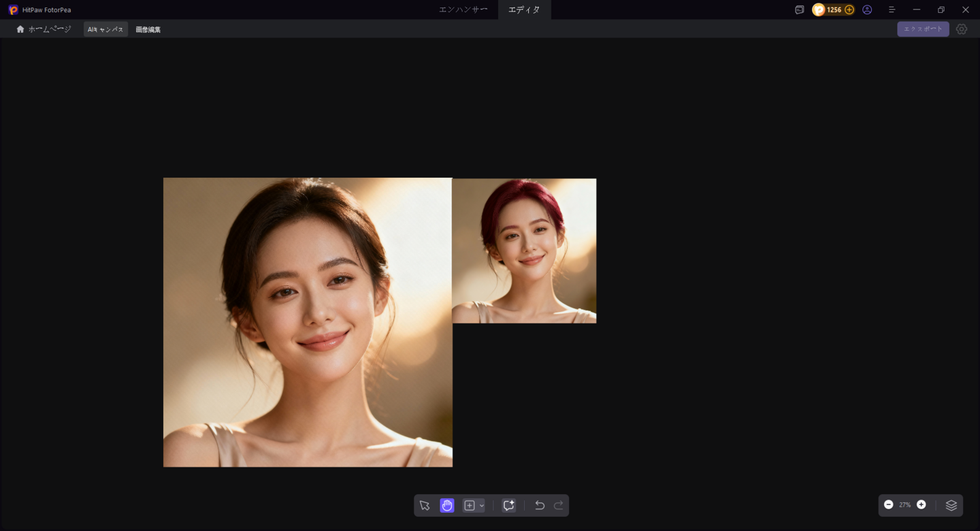Select the red-haired portrait image

coord(524,251)
